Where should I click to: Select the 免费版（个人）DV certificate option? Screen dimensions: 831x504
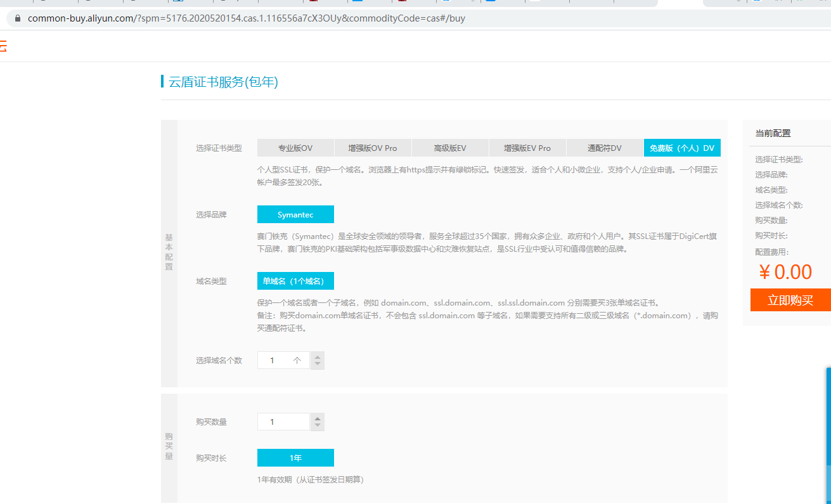(x=682, y=148)
